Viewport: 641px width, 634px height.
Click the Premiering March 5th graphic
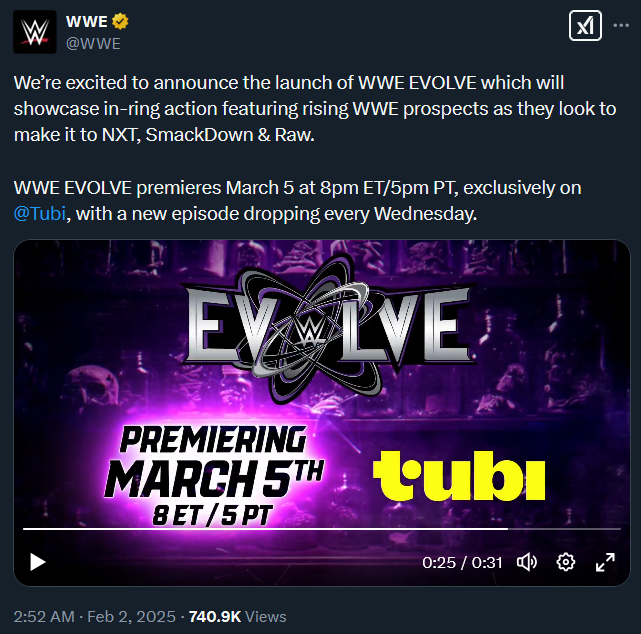pos(214,475)
